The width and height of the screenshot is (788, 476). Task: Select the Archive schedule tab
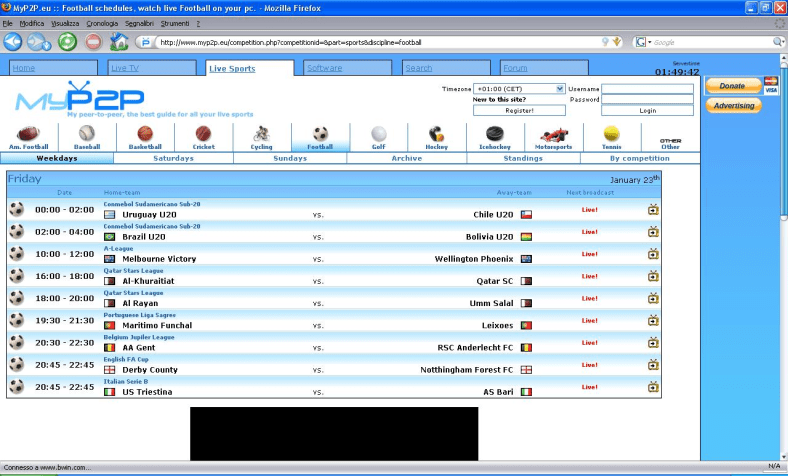[407, 158]
